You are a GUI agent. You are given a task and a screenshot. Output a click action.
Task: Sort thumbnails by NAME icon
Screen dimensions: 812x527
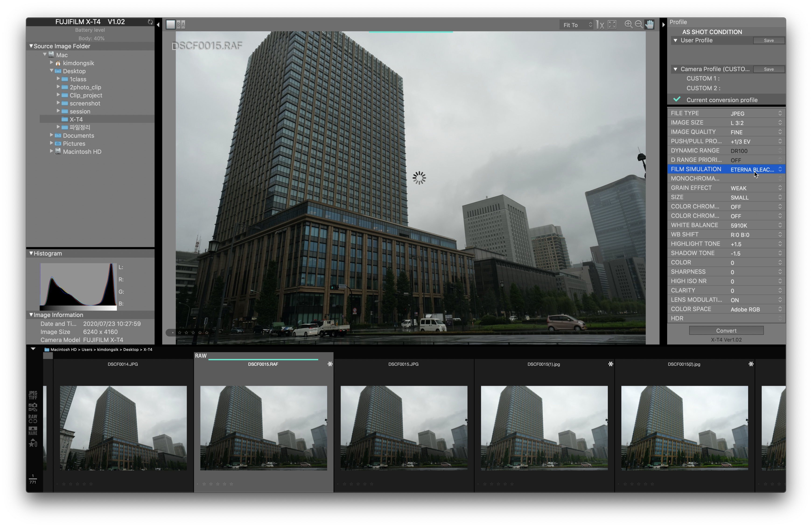(x=33, y=431)
